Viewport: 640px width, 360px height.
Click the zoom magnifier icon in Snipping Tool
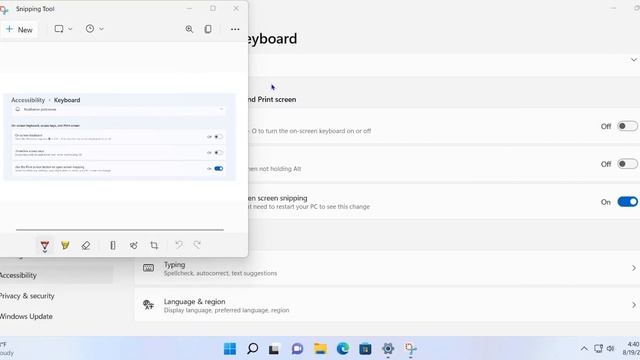(189, 29)
